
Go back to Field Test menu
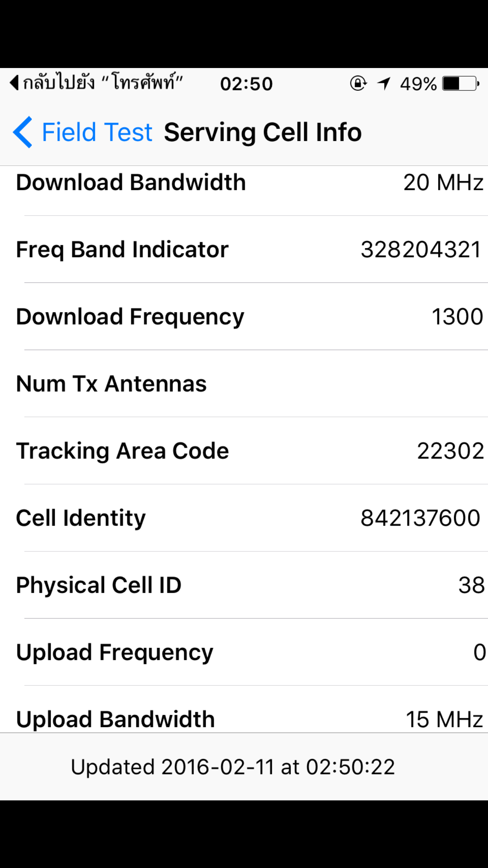[97, 132]
